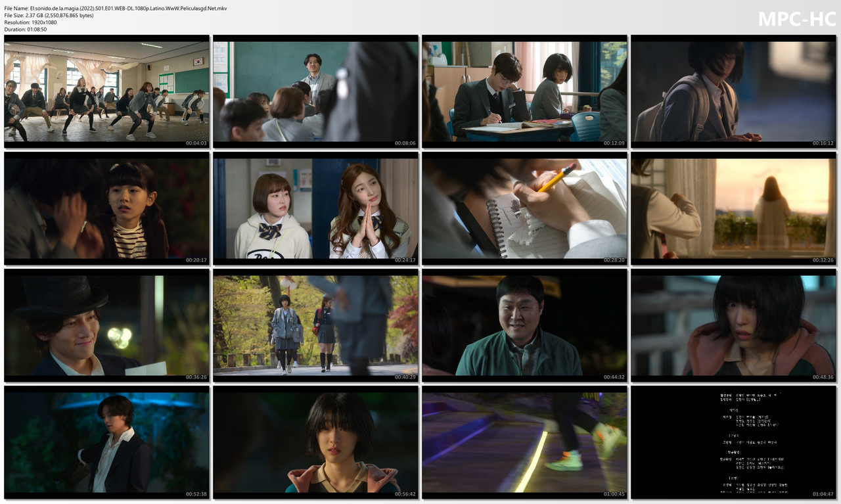The image size is (841, 504).
Task: Open the running-sneakers thumbnail at 01:00:45
Action: point(524,442)
